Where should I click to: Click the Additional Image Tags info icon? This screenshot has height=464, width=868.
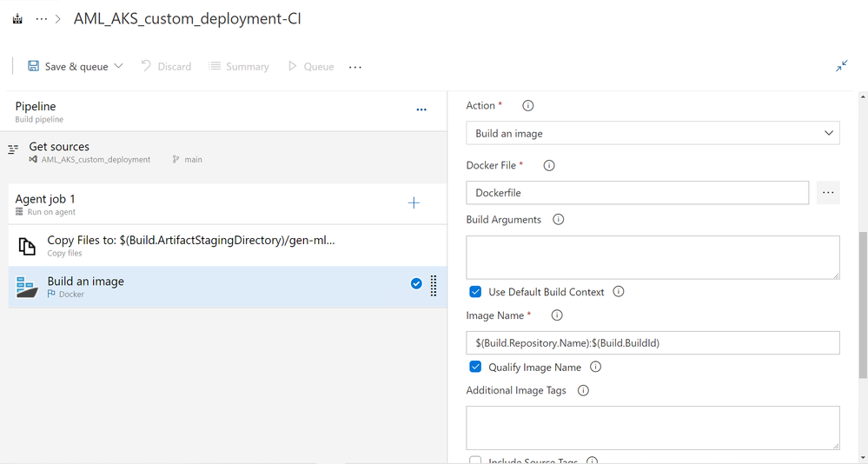(x=584, y=391)
